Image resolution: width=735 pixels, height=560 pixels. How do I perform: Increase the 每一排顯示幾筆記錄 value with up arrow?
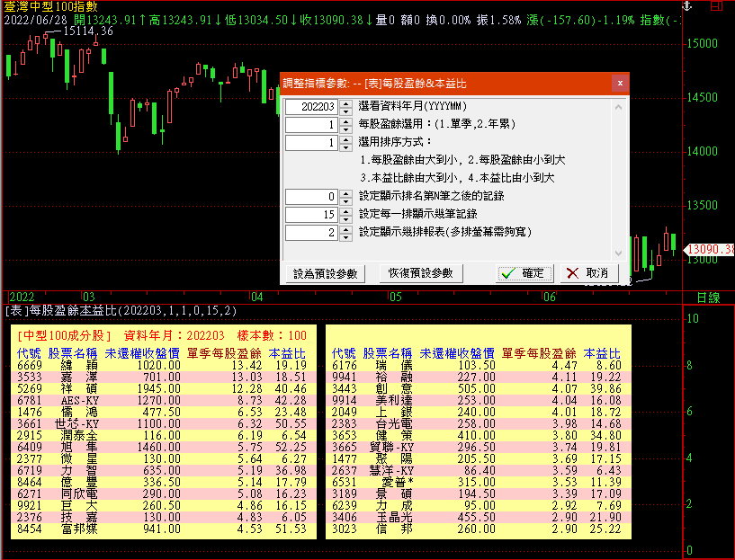(x=346, y=210)
